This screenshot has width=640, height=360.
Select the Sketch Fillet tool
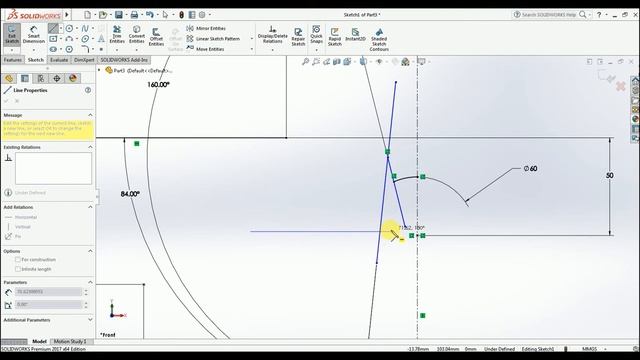[85, 49]
